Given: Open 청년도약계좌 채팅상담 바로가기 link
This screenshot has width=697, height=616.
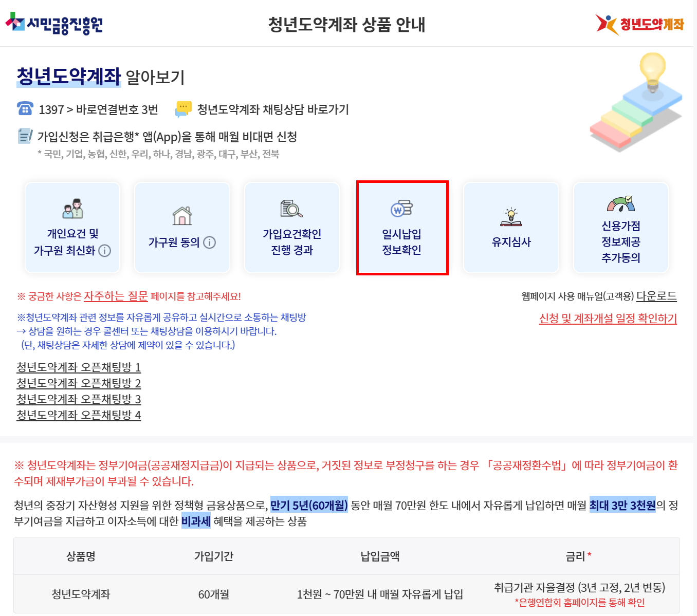Looking at the screenshot, I should pos(273,109).
